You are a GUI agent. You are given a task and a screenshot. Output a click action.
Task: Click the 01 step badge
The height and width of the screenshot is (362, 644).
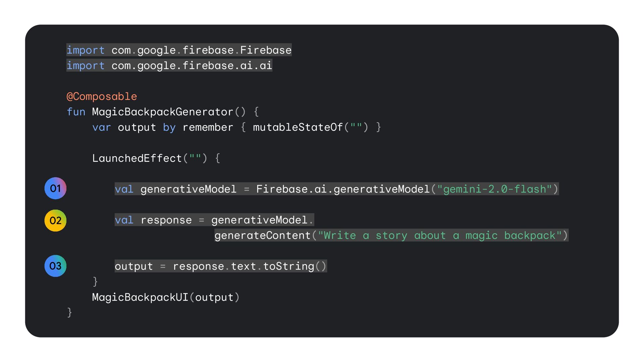click(x=55, y=188)
